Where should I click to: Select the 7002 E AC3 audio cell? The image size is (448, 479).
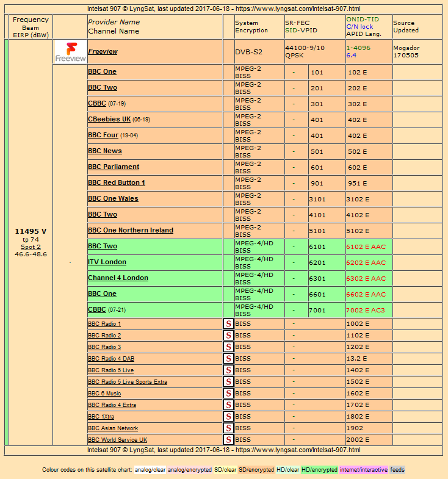[369, 311]
